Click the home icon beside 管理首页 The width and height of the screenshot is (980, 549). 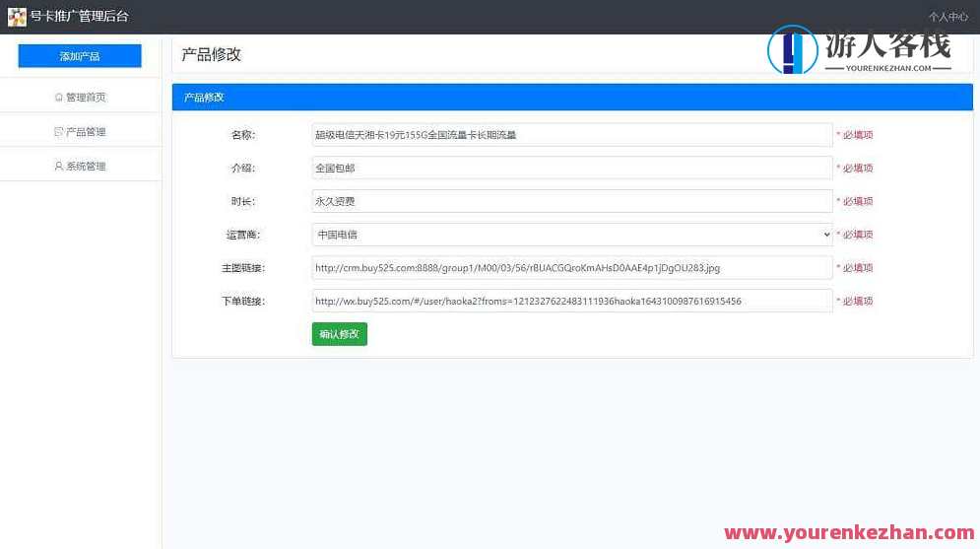tap(59, 97)
